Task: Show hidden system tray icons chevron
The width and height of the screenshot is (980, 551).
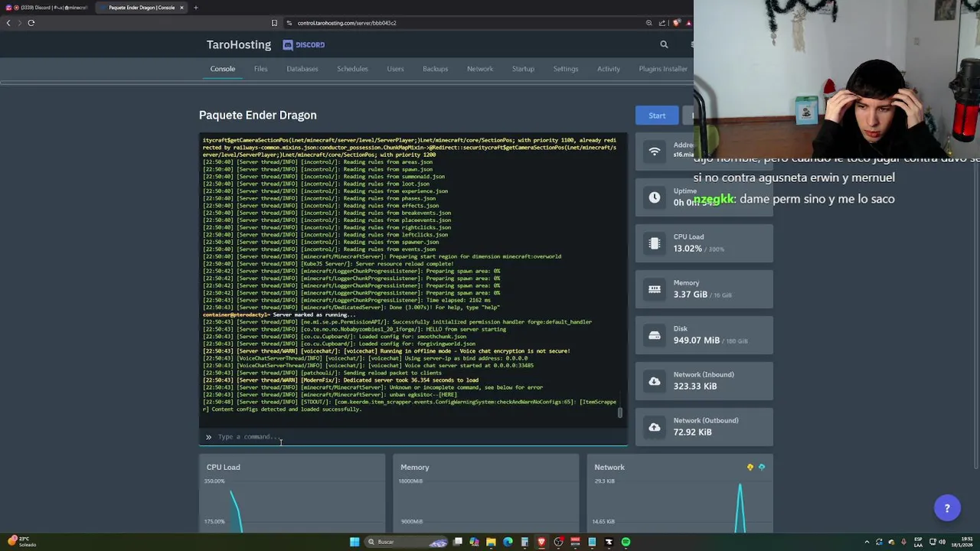Action: pos(867,542)
